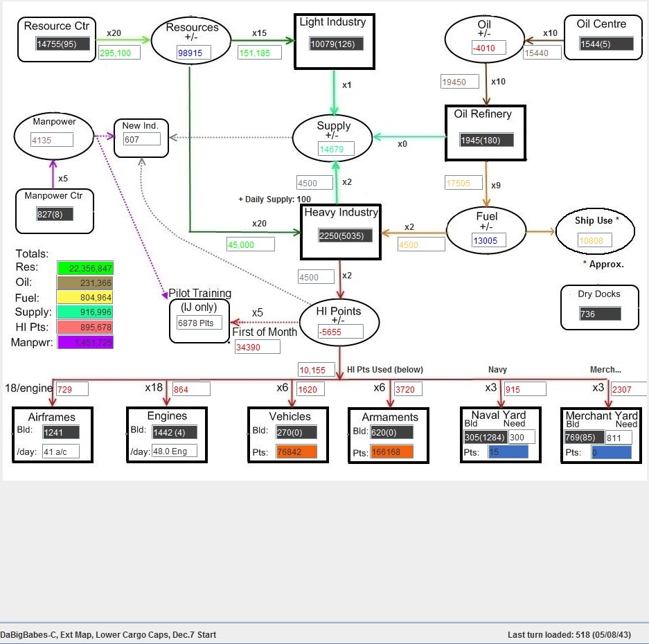Viewport: 649px width, 644px height.
Task: Click the Merchant Yard box
Action: (601, 435)
